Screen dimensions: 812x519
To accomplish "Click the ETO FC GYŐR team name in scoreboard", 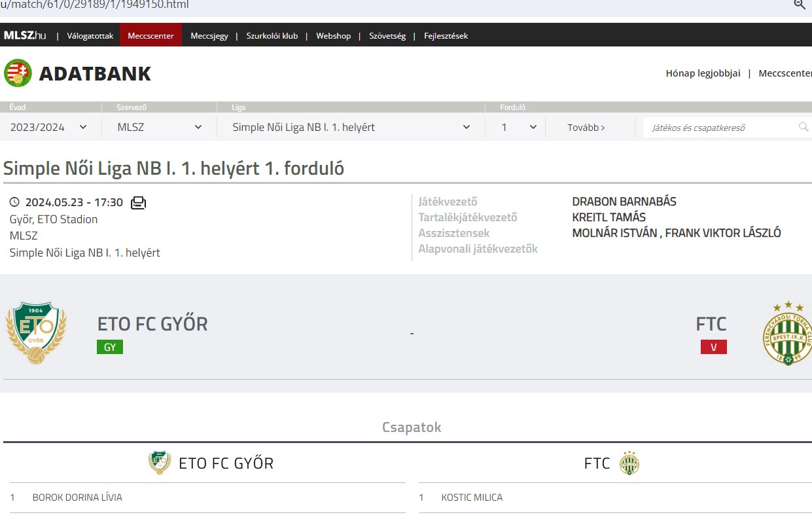I will pos(152,323).
